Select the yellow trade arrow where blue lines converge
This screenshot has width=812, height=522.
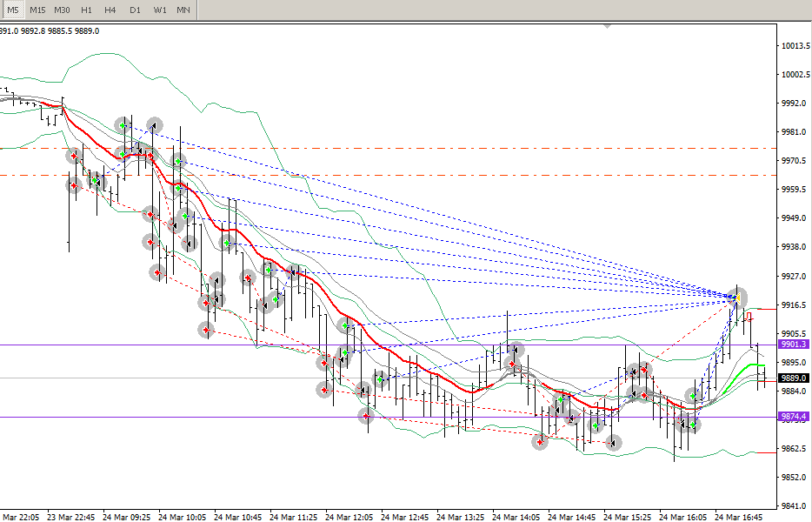point(738,298)
